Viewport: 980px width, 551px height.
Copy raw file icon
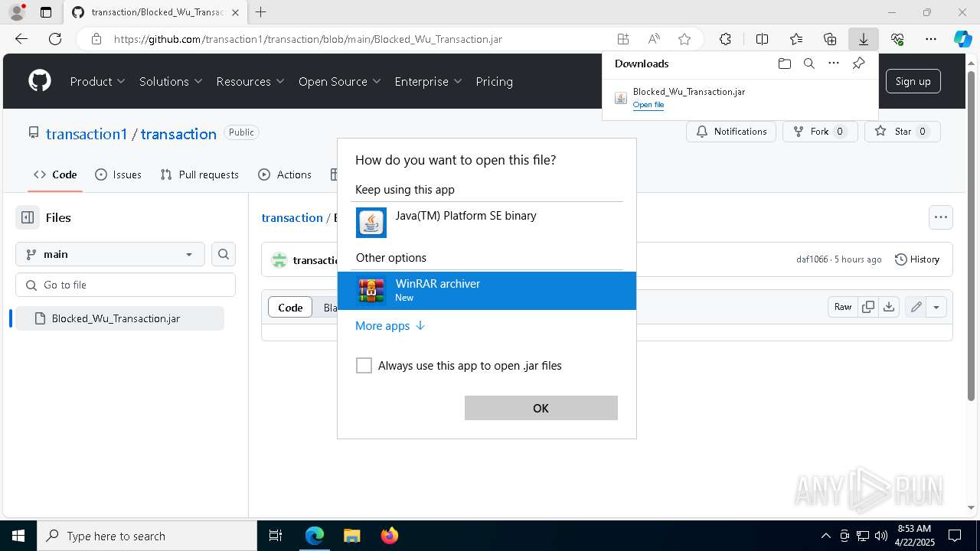868,307
